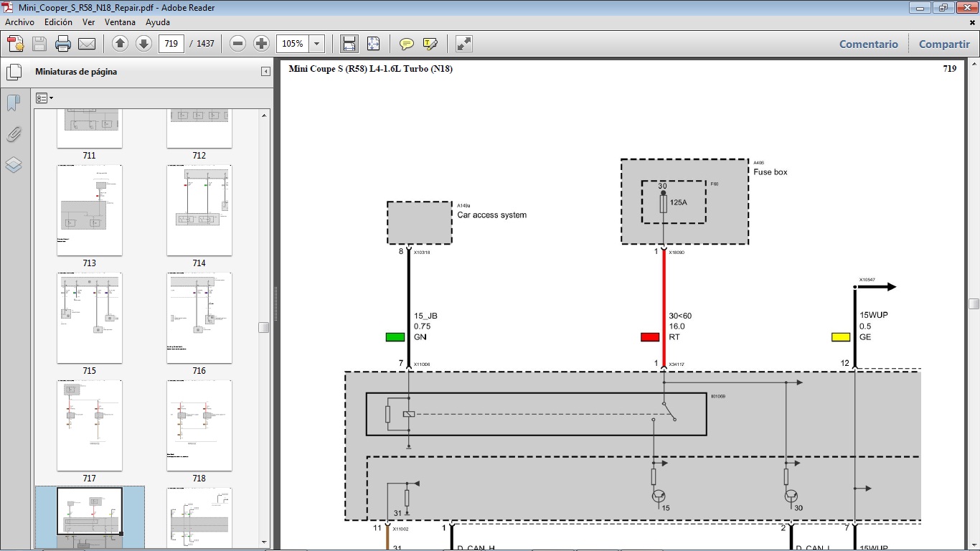Click the "0.75" wire gauge text
This screenshot has width=980, height=551.
coord(422,326)
